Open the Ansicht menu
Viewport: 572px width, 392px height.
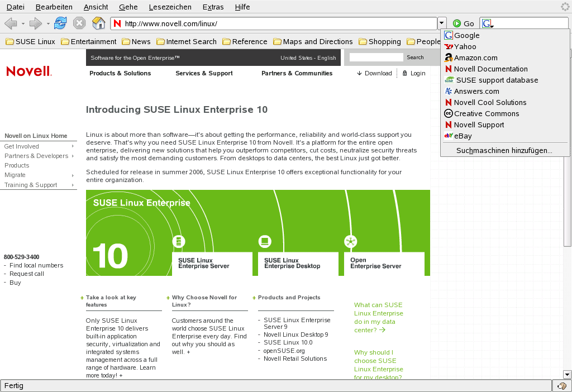tap(96, 7)
